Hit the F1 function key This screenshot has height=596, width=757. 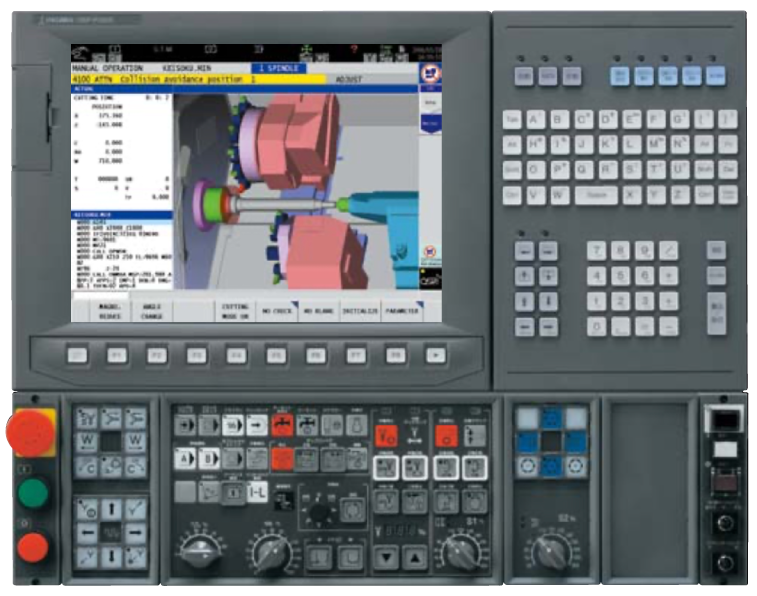point(117,356)
